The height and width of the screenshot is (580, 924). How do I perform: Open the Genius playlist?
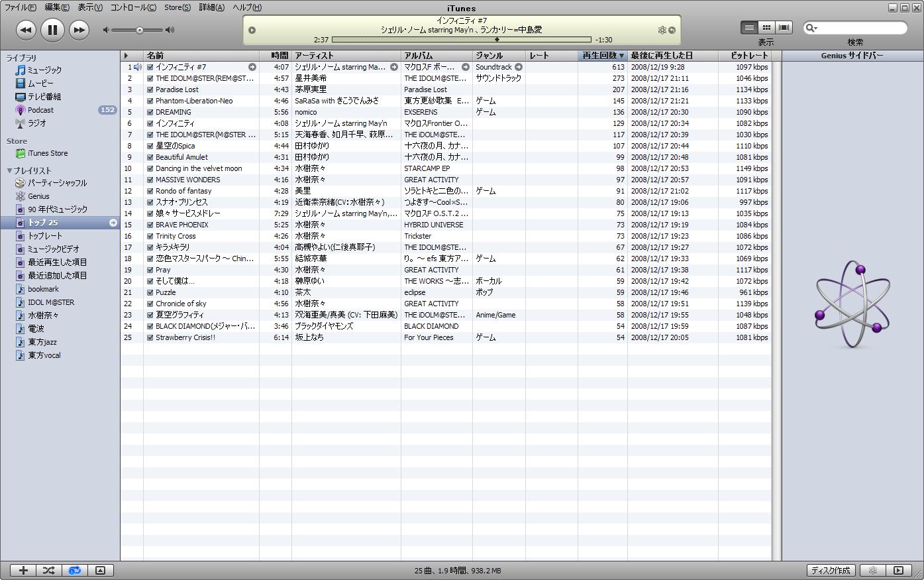(38, 196)
